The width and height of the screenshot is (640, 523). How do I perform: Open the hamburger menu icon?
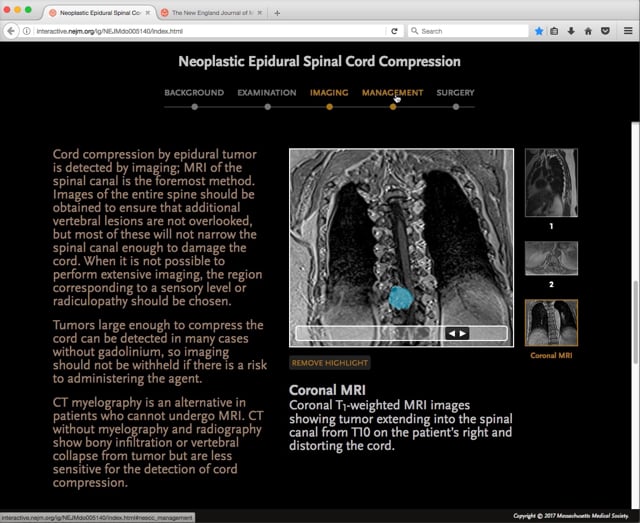click(x=628, y=31)
